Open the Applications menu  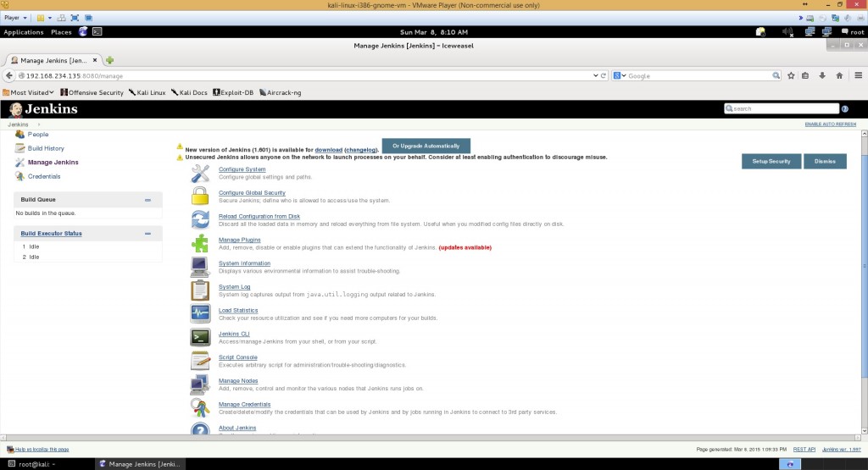23,32
